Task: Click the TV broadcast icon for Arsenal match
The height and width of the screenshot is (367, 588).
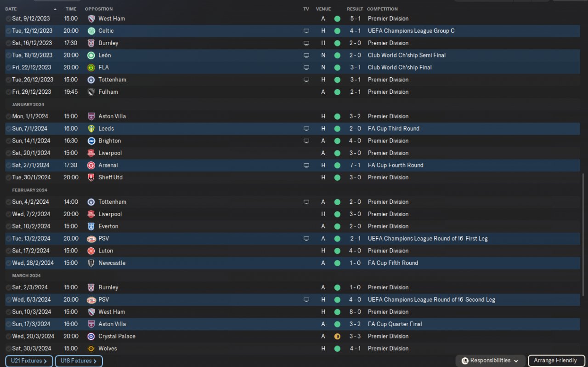Action: [x=306, y=165]
